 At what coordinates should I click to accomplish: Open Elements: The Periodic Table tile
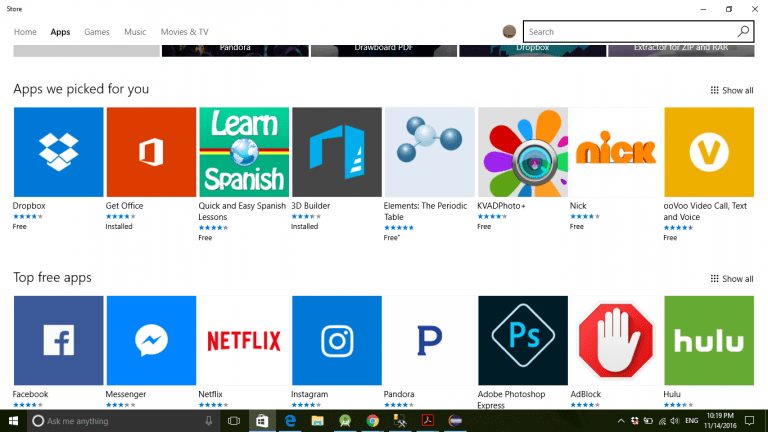tap(430, 152)
